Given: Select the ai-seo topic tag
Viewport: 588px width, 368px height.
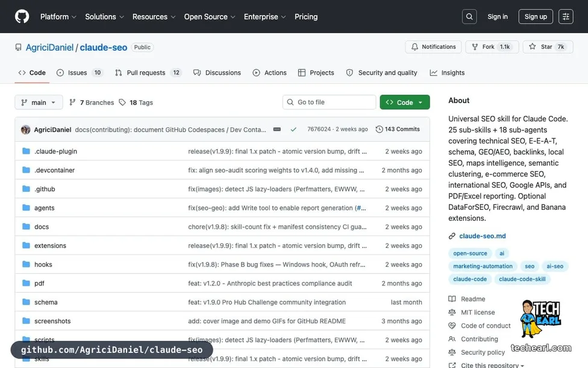Looking at the screenshot, I should [555, 266].
